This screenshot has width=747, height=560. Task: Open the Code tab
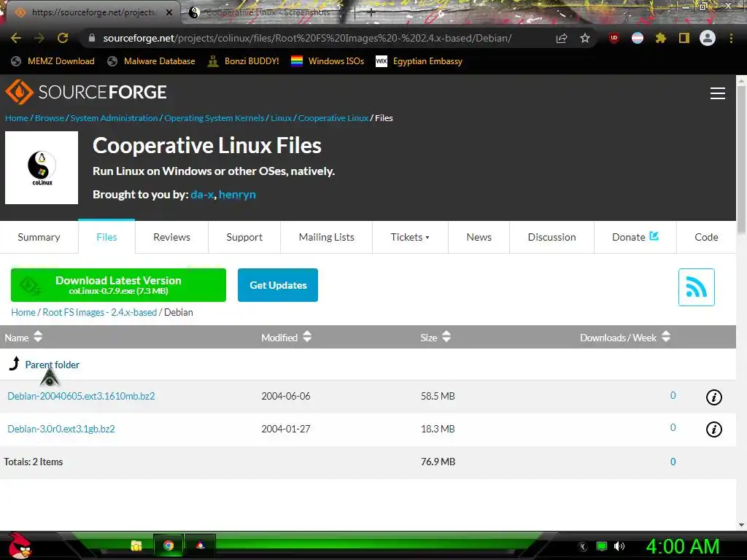[706, 237]
